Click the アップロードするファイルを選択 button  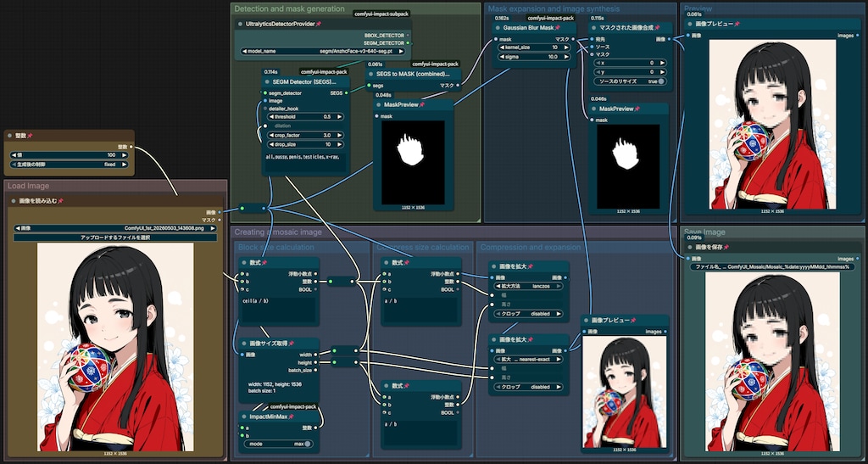pos(115,237)
